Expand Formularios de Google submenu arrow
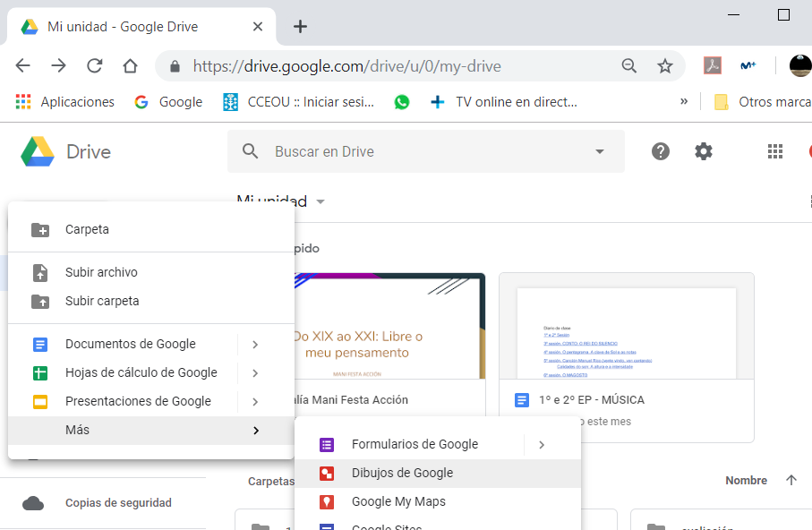This screenshot has height=530, width=812. 542,444
